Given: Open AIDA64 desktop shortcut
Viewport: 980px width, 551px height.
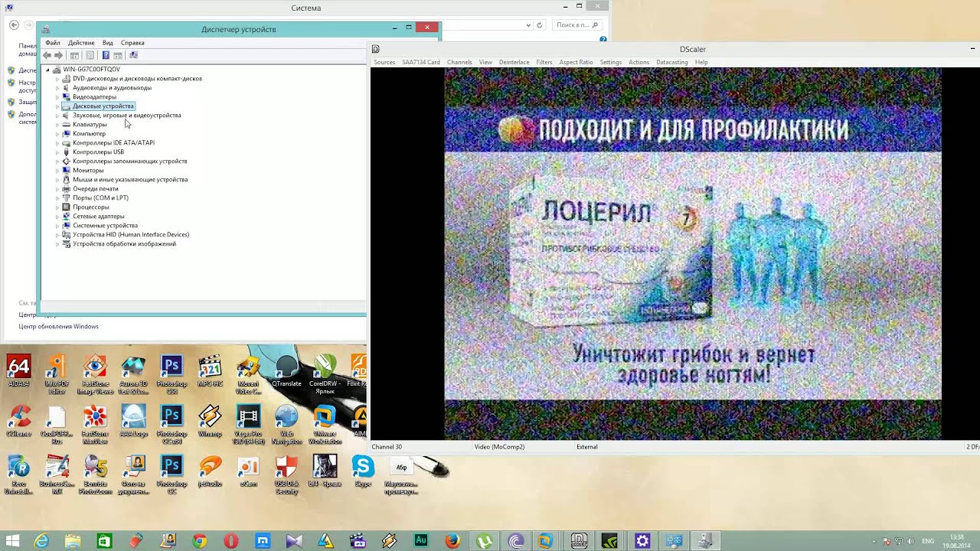Looking at the screenshot, I should 18,371.
